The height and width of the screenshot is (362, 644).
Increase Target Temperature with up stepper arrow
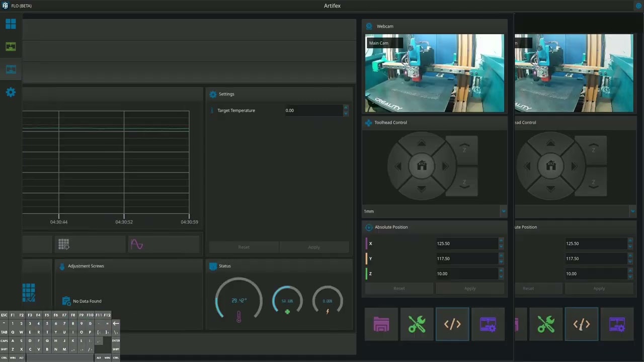click(346, 108)
